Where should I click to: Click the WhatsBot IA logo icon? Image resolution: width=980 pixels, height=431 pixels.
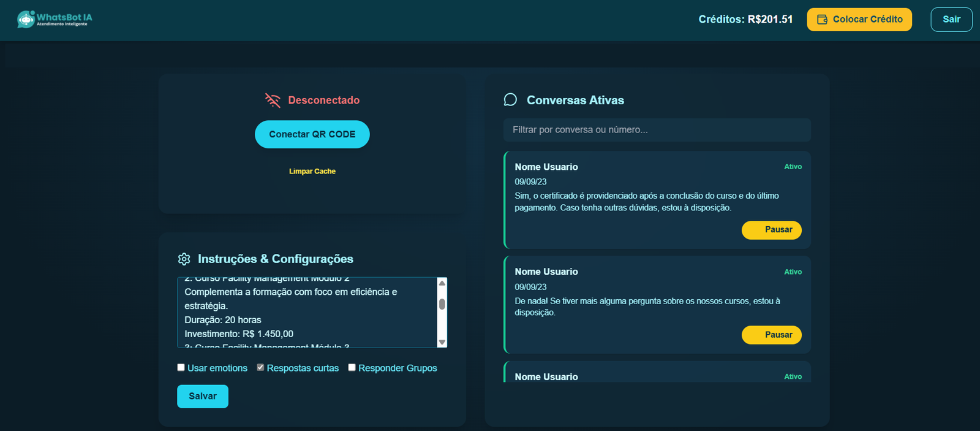click(x=26, y=20)
